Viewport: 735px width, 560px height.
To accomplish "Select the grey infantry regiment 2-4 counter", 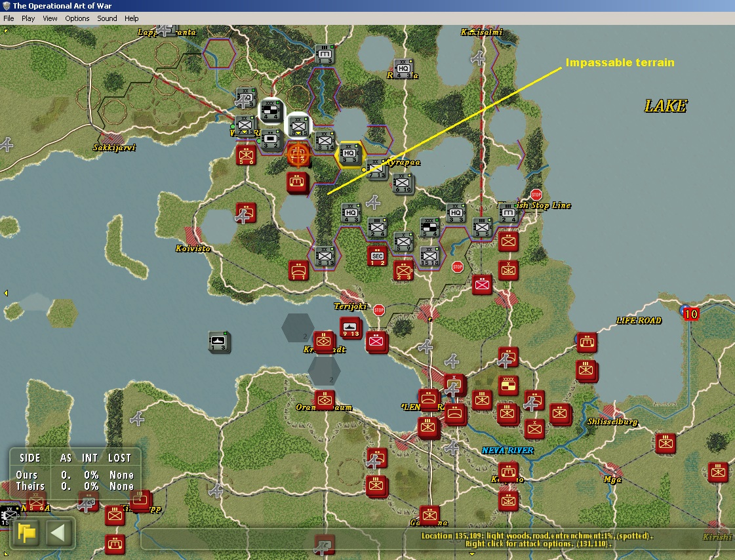I will pos(377,228).
